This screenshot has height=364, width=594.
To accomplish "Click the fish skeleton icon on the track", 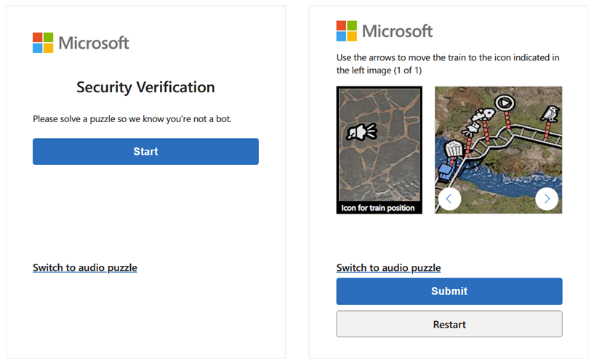I will point(483,113).
